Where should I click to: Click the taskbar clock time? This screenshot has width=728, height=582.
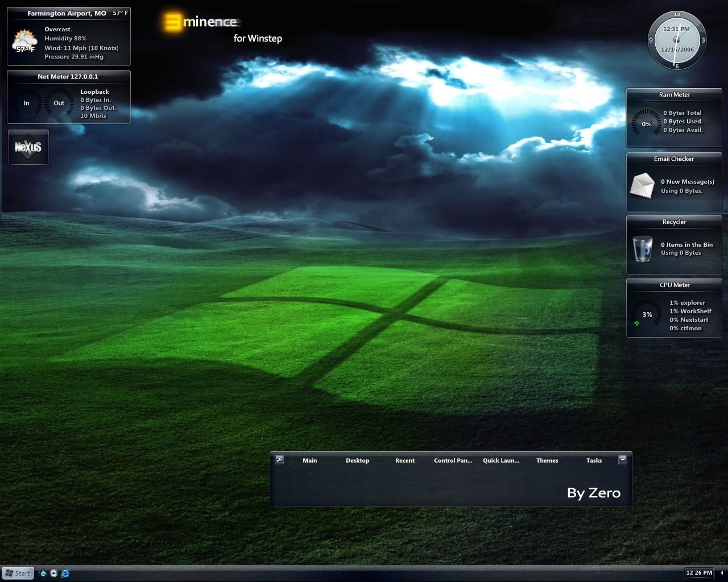tap(699, 573)
